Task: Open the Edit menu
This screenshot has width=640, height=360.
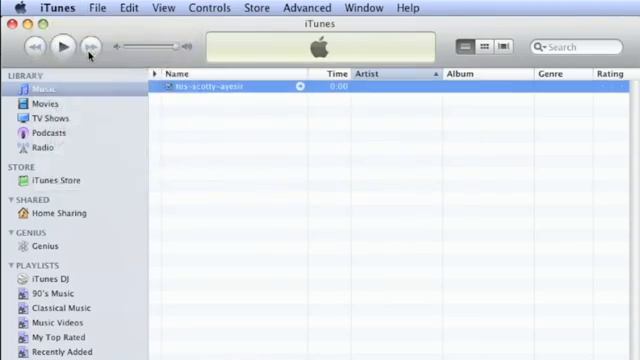Action: click(x=129, y=8)
